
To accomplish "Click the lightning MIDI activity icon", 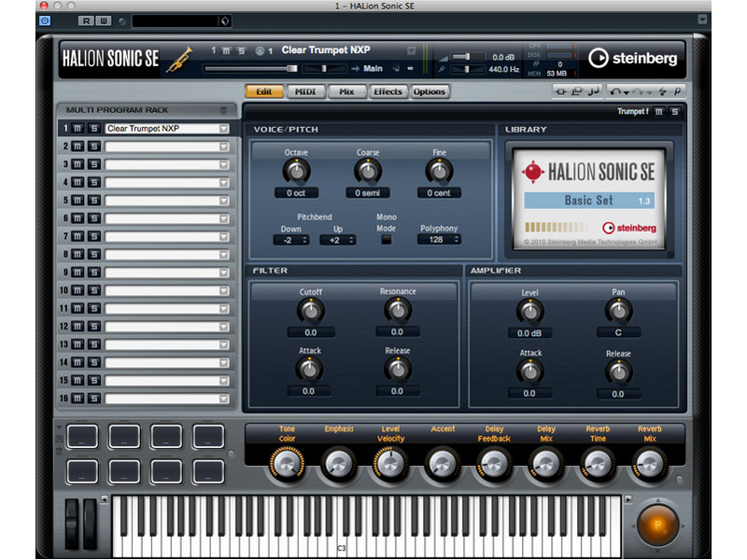I will tap(660, 90).
